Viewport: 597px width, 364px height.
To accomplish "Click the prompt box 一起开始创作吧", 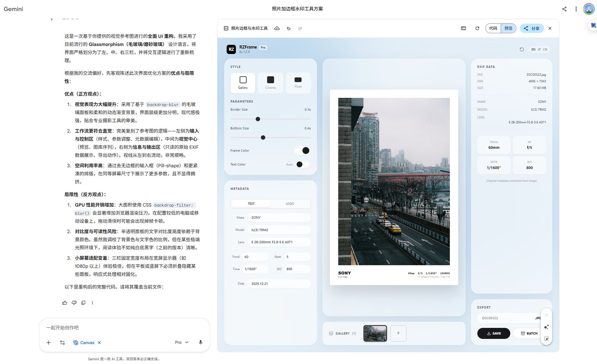I will tap(124, 328).
